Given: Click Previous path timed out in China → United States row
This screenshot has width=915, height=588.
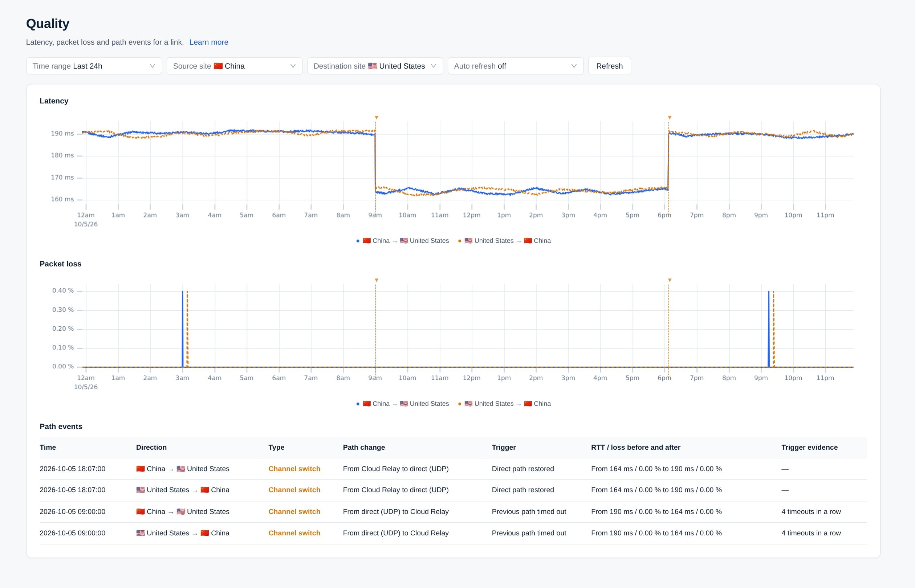Looking at the screenshot, I should point(529,512).
